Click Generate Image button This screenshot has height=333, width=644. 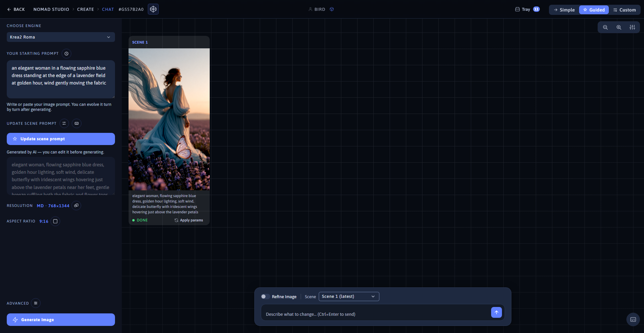pyautogui.click(x=61, y=320)
